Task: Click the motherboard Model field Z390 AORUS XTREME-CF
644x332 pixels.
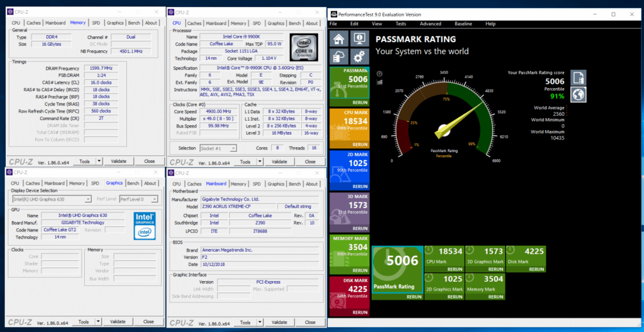Action: coord(238,207)
